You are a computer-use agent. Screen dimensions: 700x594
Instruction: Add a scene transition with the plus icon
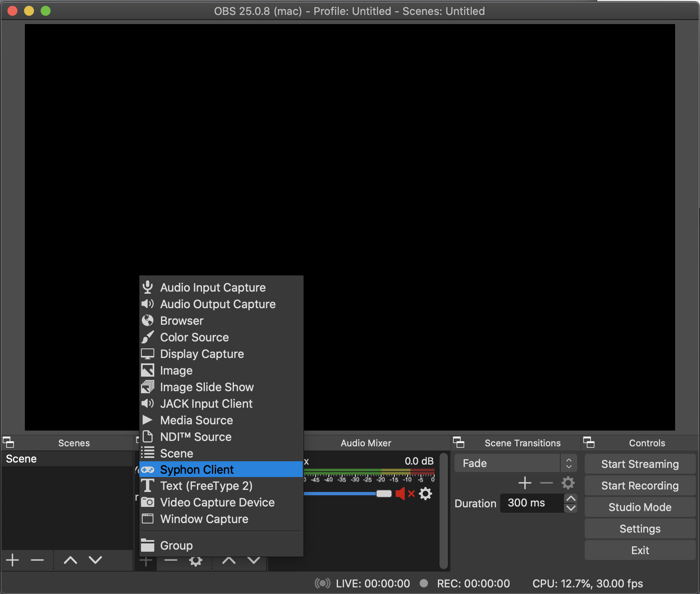tap(525, 483)
